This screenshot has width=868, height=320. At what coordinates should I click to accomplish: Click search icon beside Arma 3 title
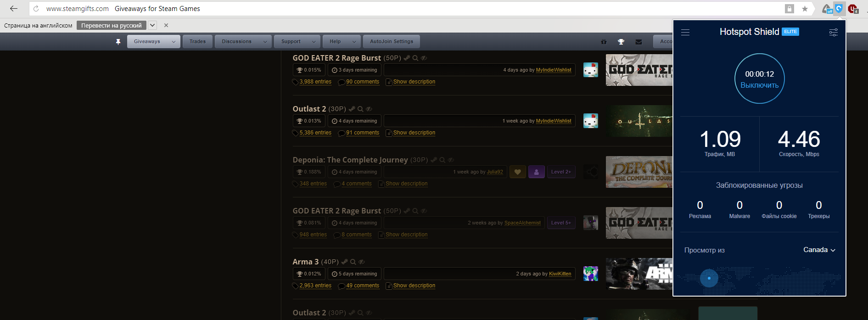(x=353, y=262)
